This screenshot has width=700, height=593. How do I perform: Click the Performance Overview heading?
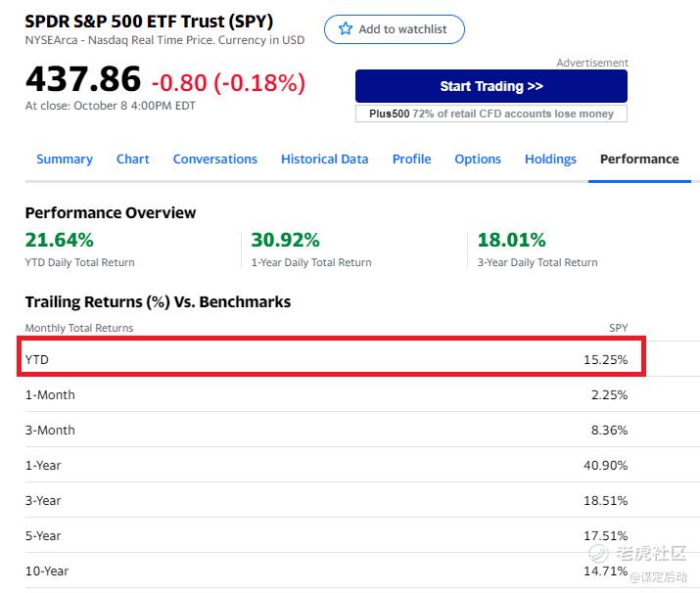click(111, 213)
